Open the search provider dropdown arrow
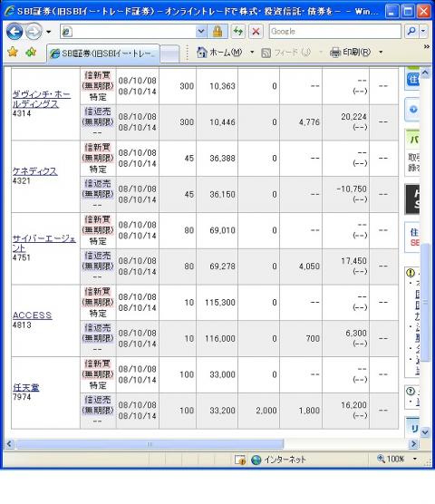The height and width of the screenshot is (504, 435). tap(423, 32)
